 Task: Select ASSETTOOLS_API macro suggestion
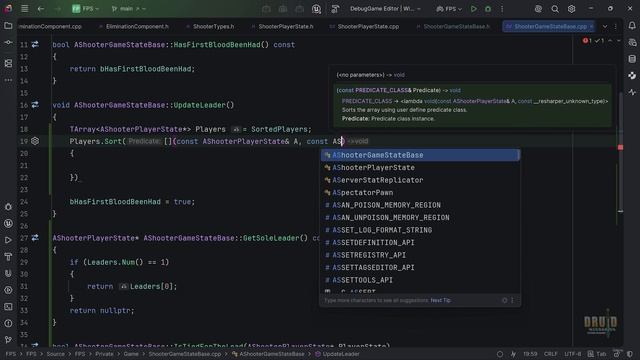coord(420,280)
